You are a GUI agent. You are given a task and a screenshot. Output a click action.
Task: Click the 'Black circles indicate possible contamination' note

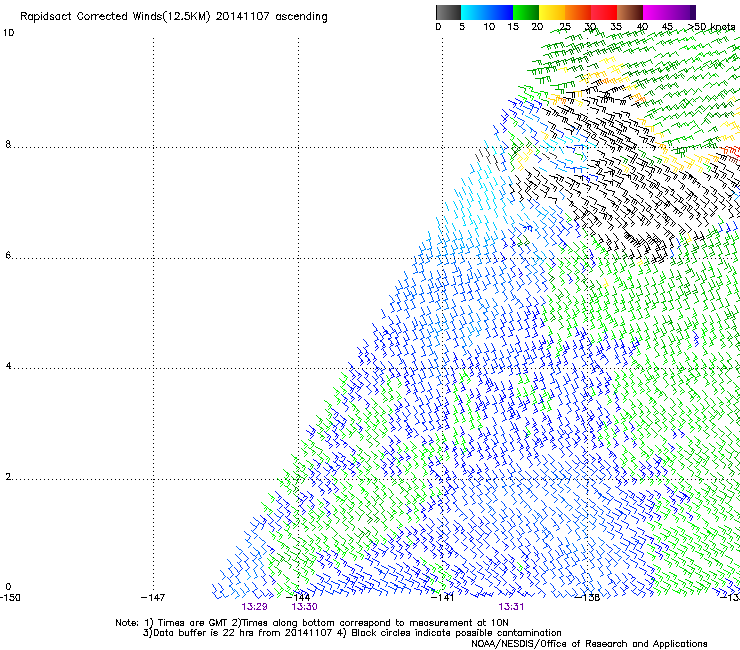coord(456,633)
